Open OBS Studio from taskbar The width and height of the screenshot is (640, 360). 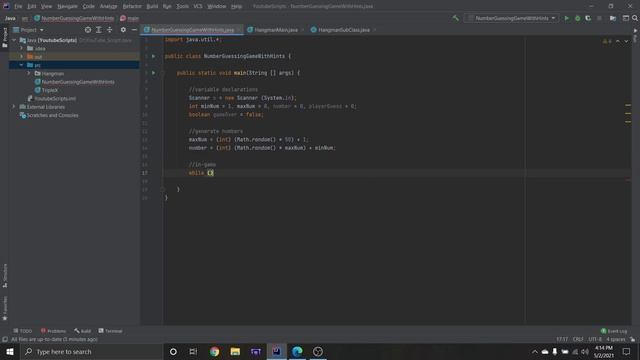coord(318,351)
